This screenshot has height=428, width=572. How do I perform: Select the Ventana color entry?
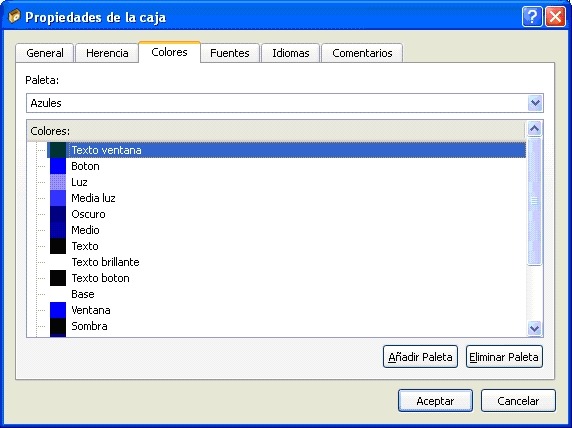(x=91, y=310)
